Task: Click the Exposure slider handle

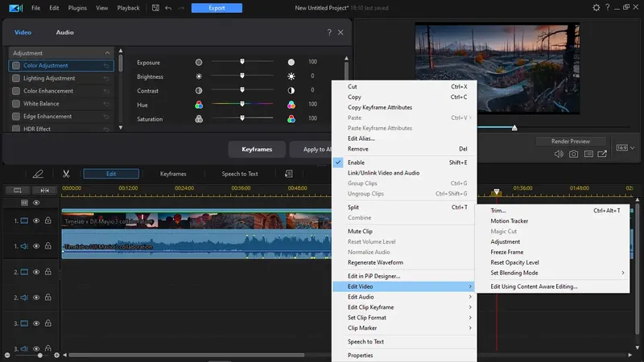Action: (x=242, y=62)
